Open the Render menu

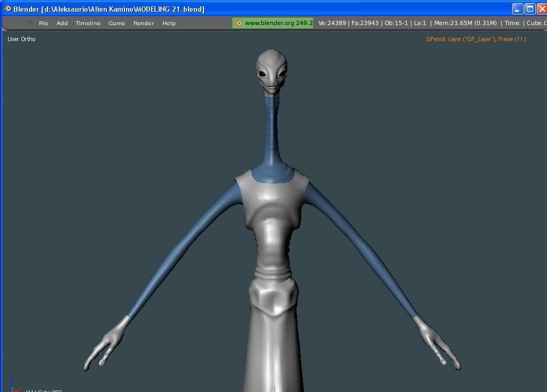(144, 23)
